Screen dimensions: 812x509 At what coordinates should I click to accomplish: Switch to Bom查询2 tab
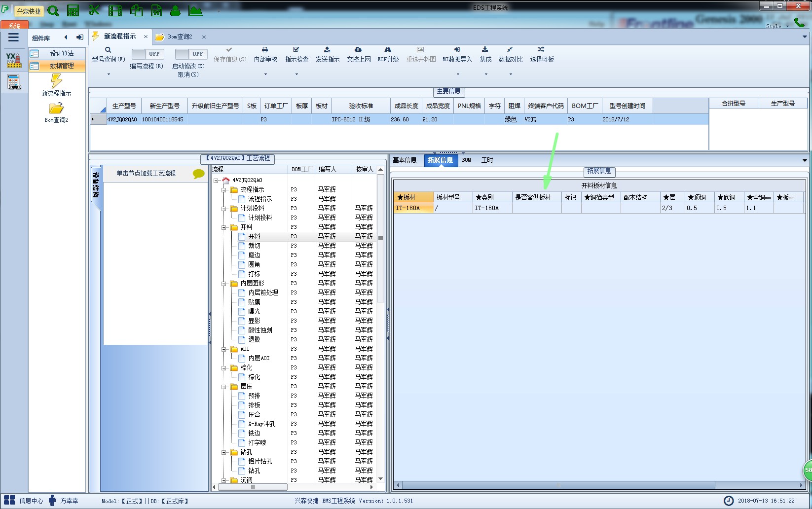point(180,36)
